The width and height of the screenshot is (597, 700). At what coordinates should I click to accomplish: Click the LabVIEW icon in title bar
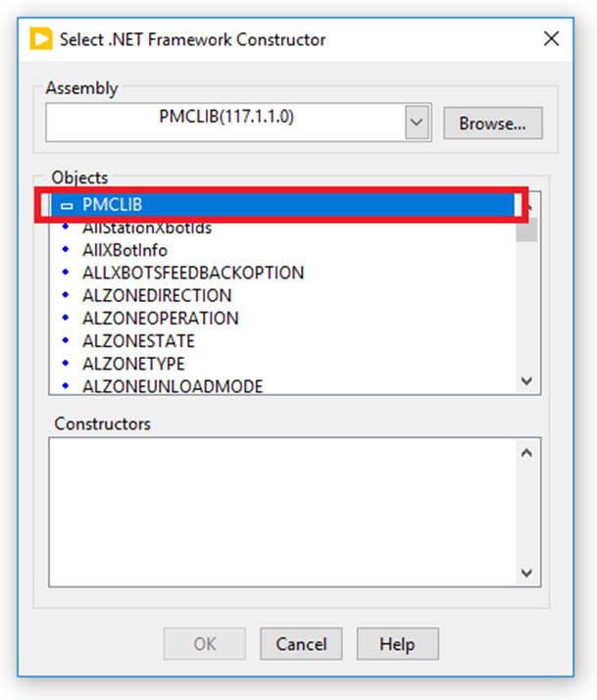[x=41, y=40]
